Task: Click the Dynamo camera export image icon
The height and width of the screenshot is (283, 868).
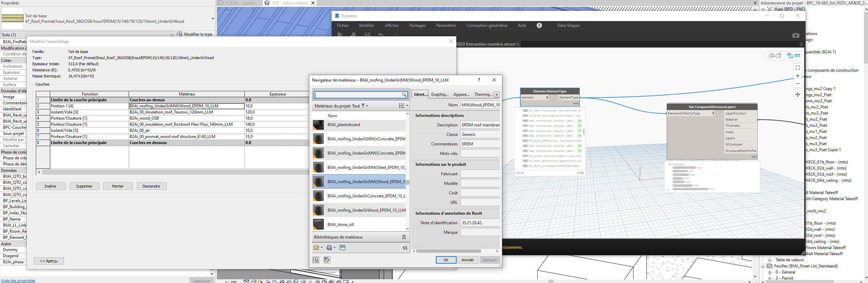Action: (796, 35)
